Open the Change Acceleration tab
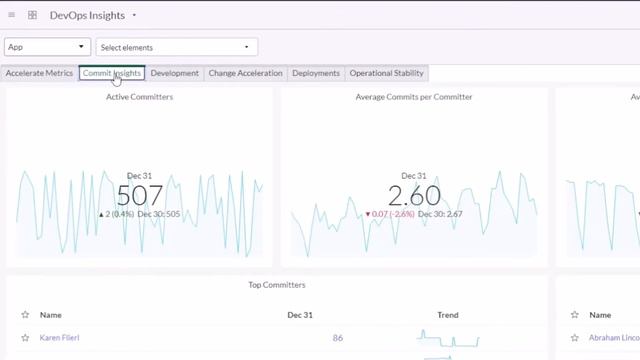 click(245, 73)
